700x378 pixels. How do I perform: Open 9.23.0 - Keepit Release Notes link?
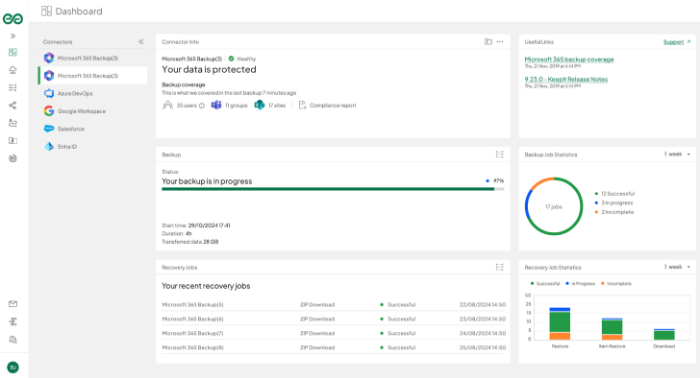pos(566,79)
